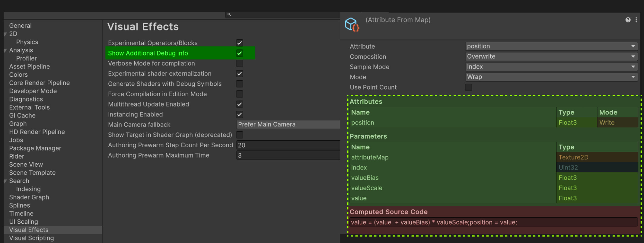Toggle Instancing Enabled checkbox

pos(240,114)
